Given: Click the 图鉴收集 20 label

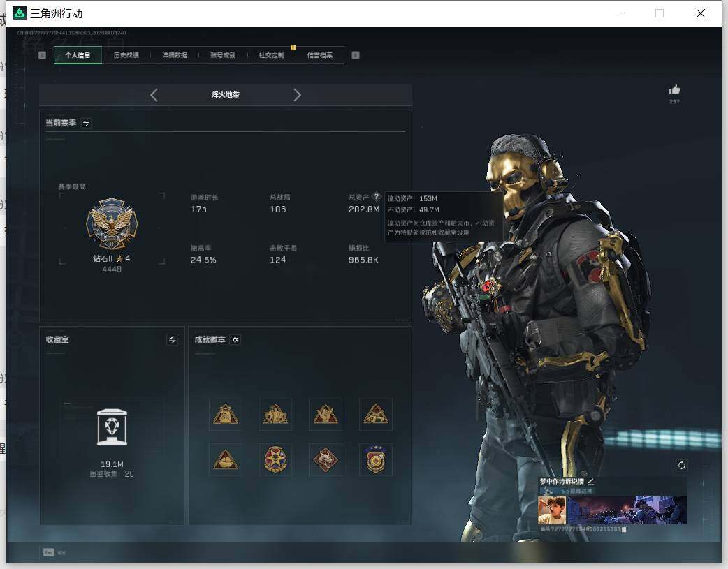Looking at the screenshot, I should tap(112, 474).
